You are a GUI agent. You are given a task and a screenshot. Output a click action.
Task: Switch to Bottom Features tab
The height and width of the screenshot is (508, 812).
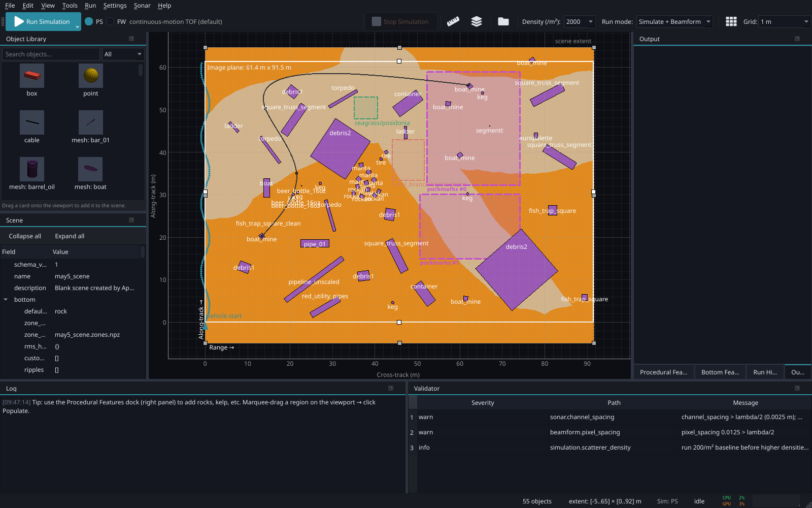click(x=720, y=372)
